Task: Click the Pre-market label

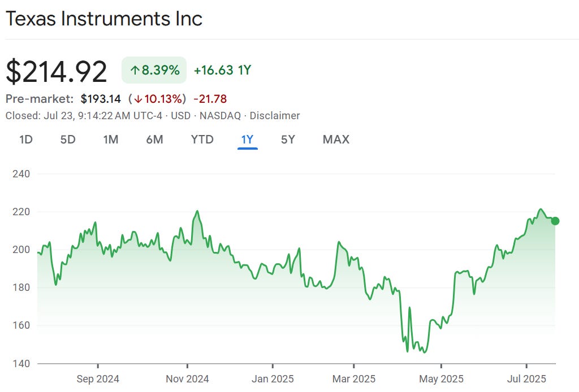Action: [x=40, y=99]
